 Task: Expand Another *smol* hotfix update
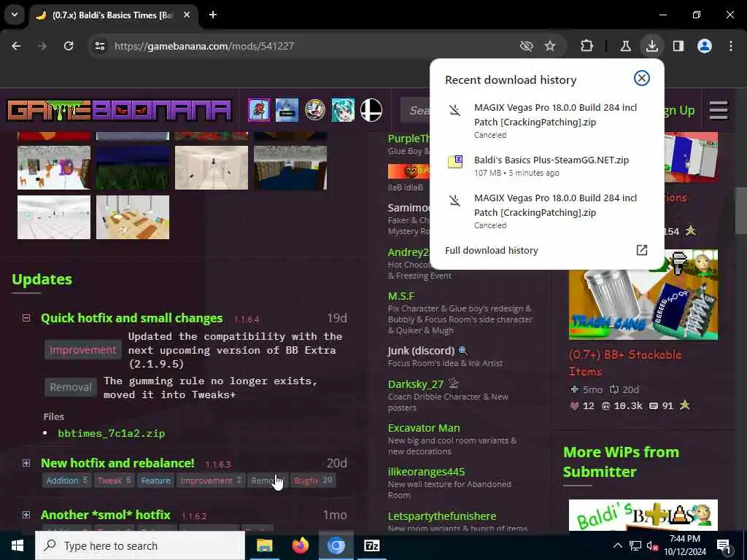26,515
